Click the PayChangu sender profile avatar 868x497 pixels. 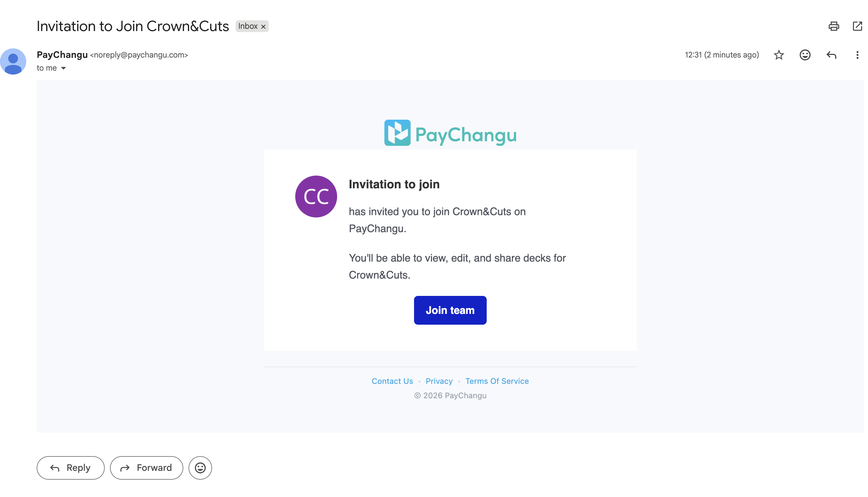click(x=13, y=61)
